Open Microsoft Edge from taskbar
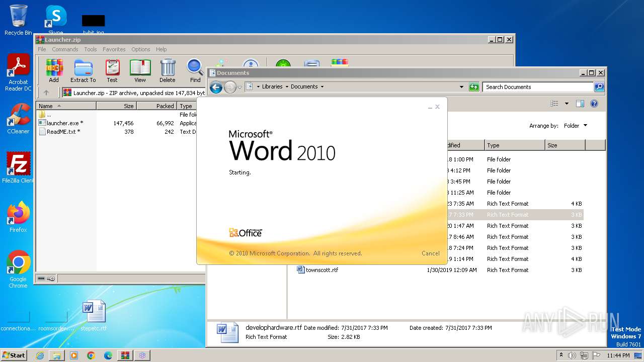Viewport: 644px width, 362px height. click(108, 355)
